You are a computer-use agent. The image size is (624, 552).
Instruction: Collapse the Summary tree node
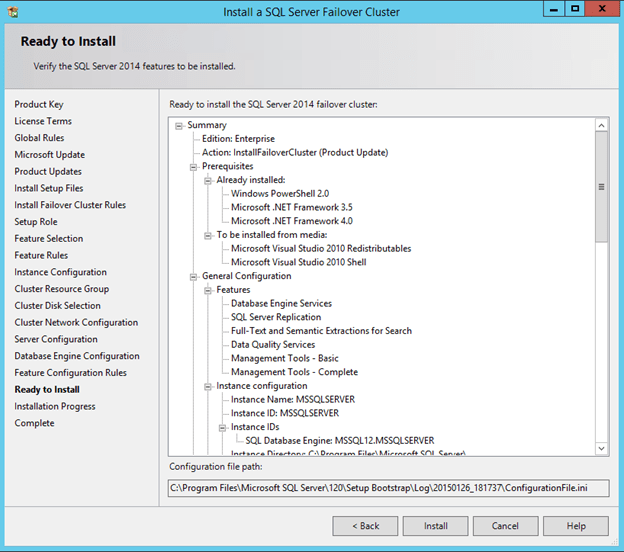pos(179,125)
